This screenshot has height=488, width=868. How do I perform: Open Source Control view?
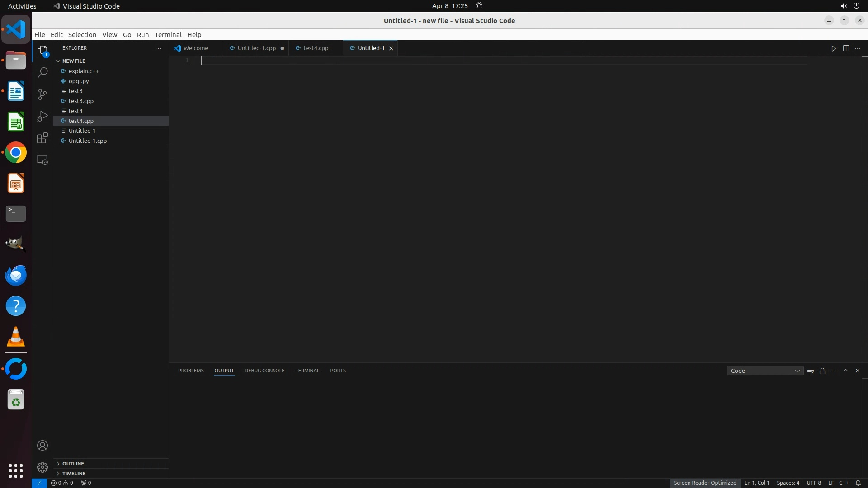[x=42, y=94]
